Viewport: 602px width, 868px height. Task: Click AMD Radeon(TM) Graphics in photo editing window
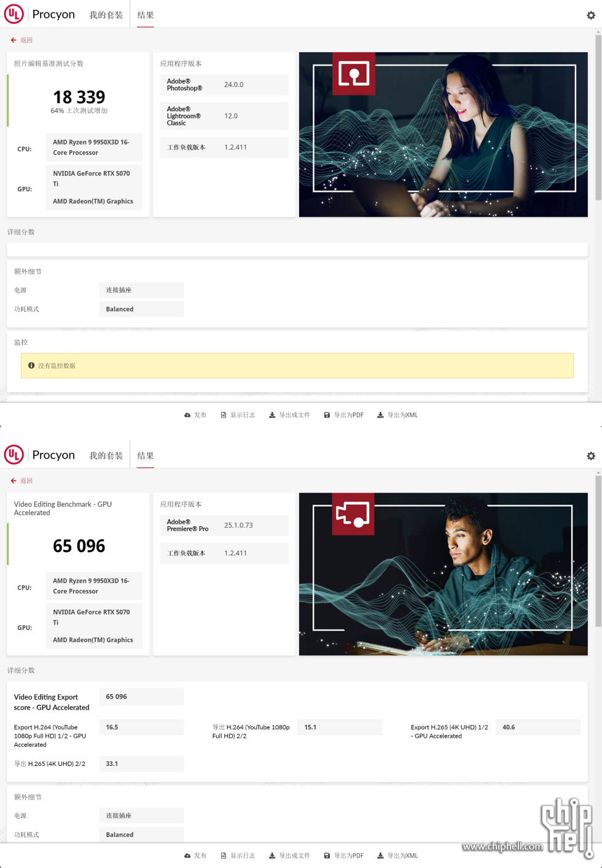click(x=93, y=201)
